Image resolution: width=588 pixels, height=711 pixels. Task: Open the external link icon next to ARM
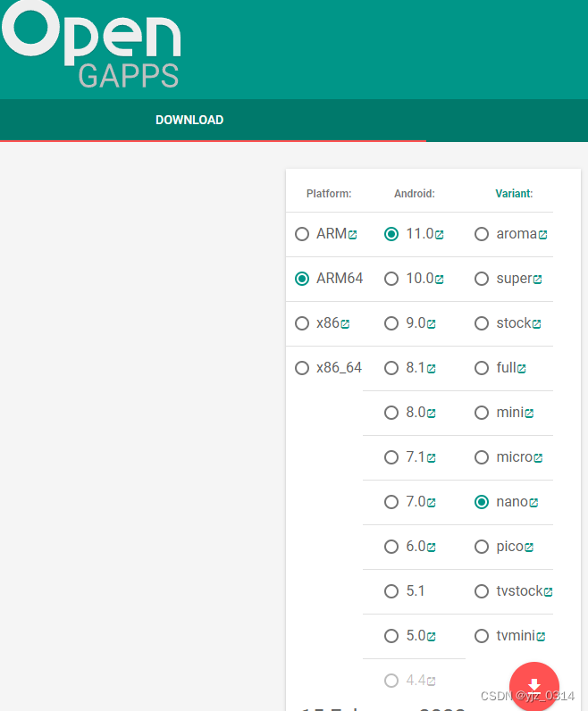[x=352, y=235]
